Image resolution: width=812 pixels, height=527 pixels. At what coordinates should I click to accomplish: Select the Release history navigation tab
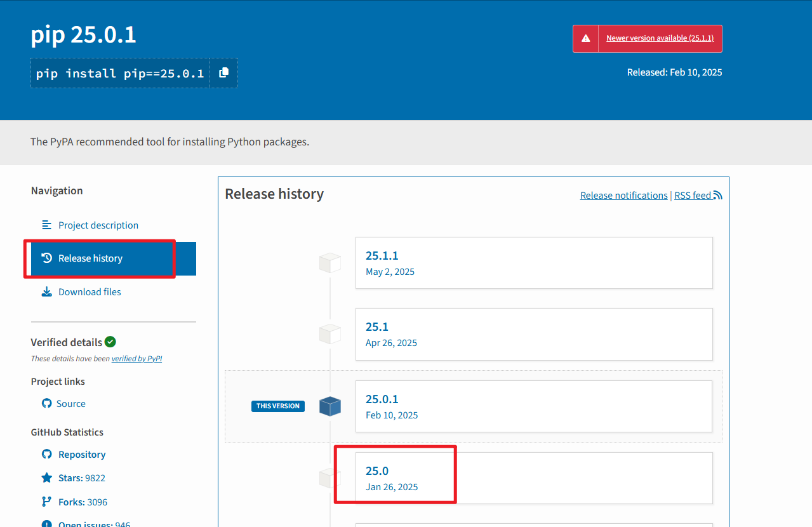pos(113,258)
